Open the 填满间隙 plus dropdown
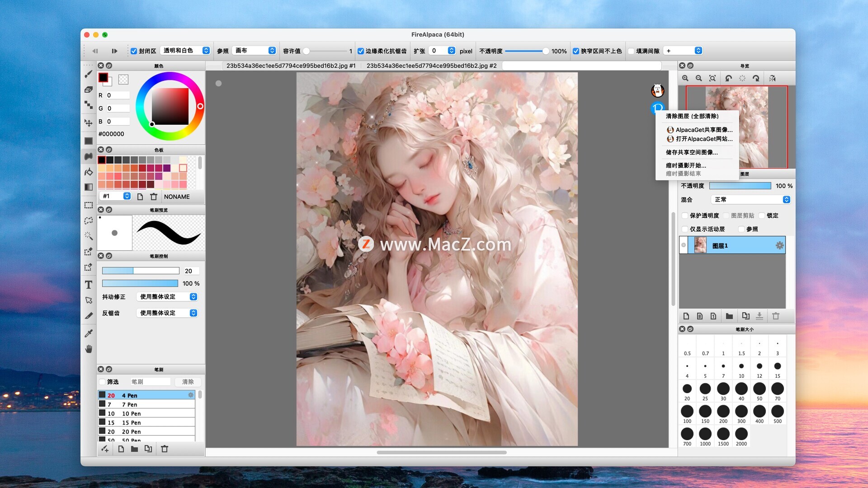 pyautogui.click(x=683, y=51)
